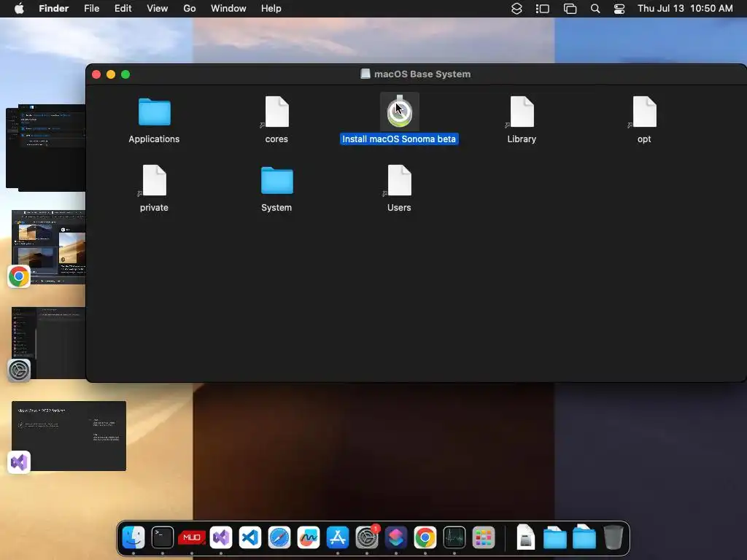
Task: Open the Apple menu
Action: click(19, 8)
